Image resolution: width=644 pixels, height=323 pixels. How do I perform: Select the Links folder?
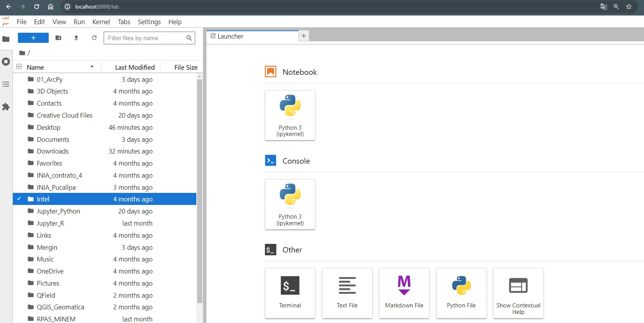(104, 235)
